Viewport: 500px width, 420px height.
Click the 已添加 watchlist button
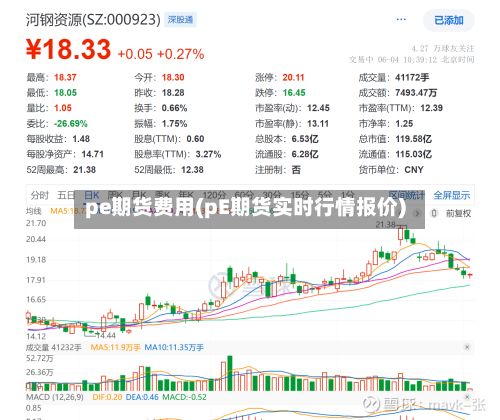(x=449, y=20)
